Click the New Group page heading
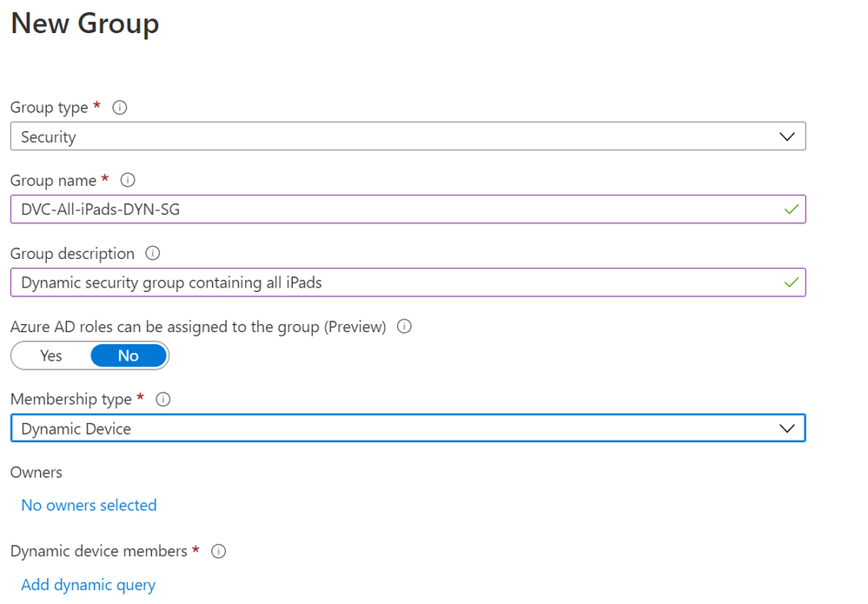868x604 pixels. [84, 23]
